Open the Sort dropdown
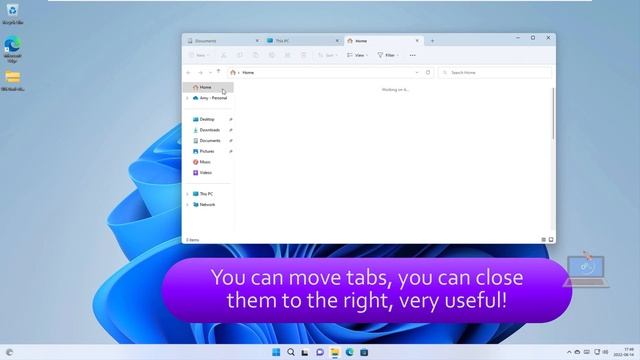The height and width of the screenshot is (360, 640). point(328,55)
